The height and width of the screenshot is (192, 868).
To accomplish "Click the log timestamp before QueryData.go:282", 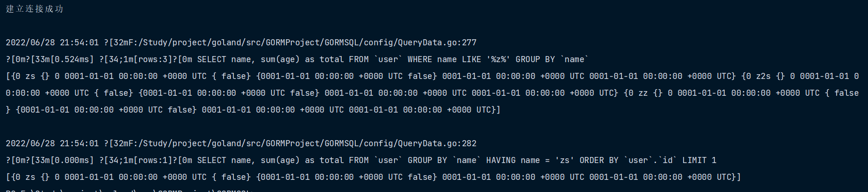I will [52, 143].
